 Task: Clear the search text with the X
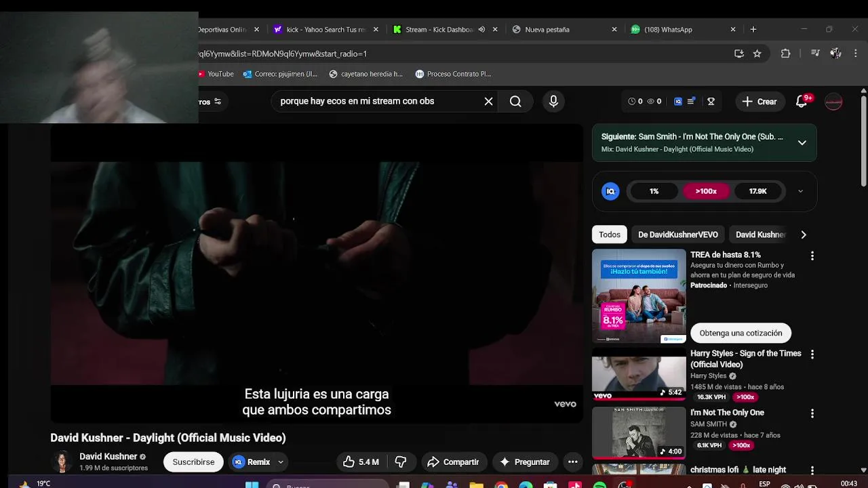tap(488, 101)
